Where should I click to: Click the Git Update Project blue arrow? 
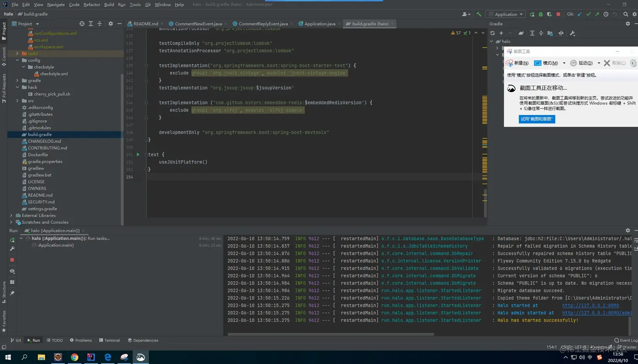tap(580, 14)
